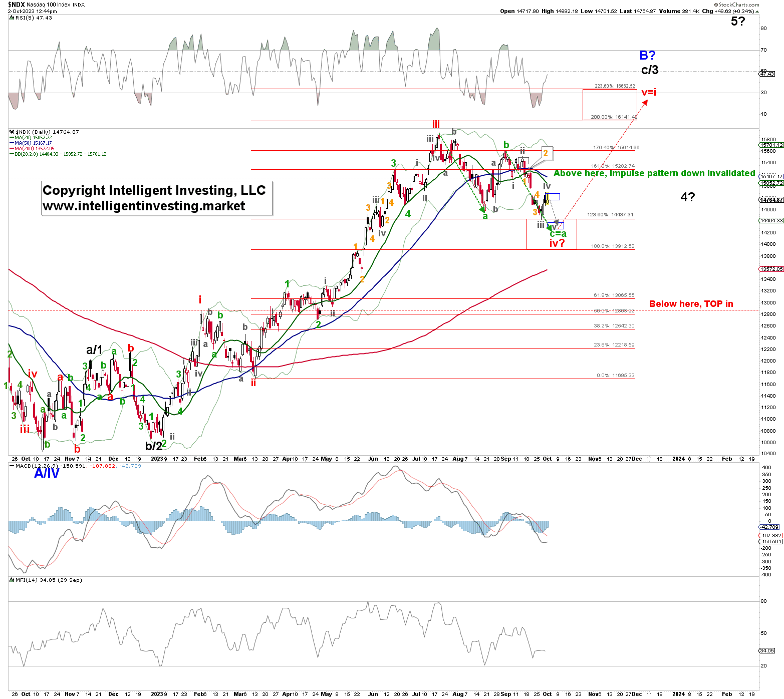This screenshot has width=784, height=699.
Task: Click the red 'iii' label at July peak
Action: [x=436, y=124]
